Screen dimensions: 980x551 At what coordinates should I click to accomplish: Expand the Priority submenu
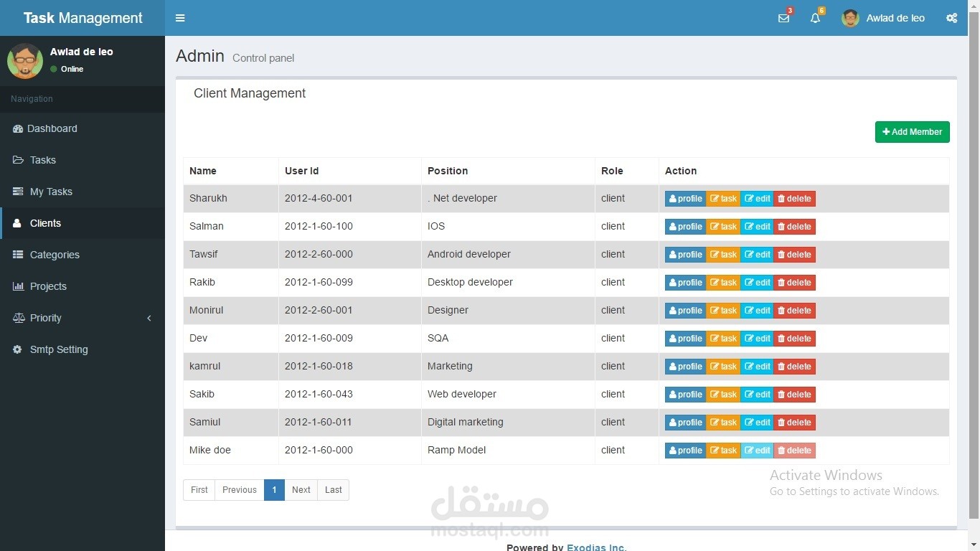click(x=45, y=318)
